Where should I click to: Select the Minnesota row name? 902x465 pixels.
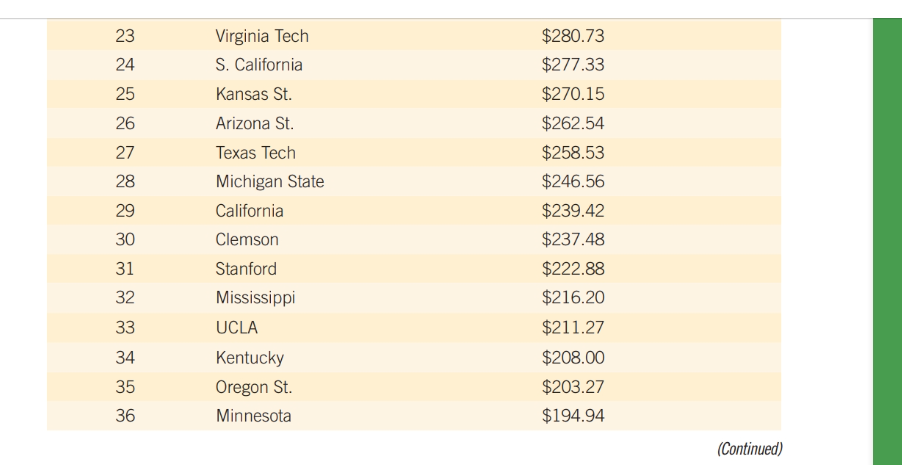pos(253,416)
